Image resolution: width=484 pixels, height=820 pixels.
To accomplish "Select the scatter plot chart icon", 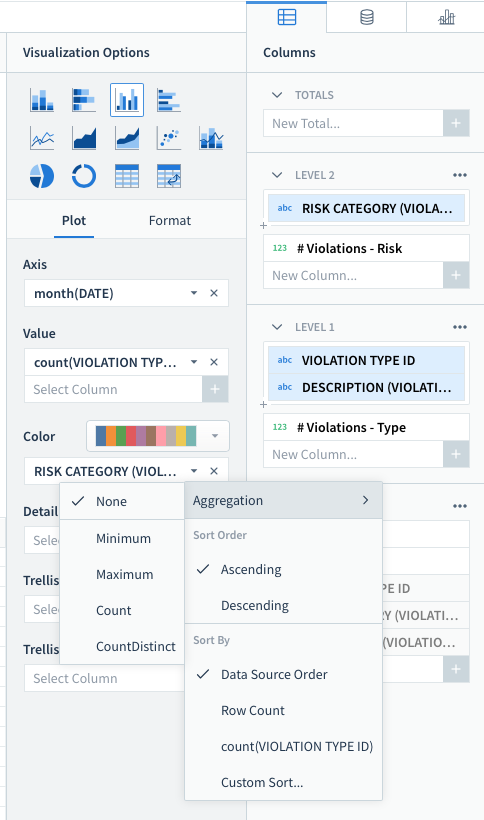I will pos(169,138).
